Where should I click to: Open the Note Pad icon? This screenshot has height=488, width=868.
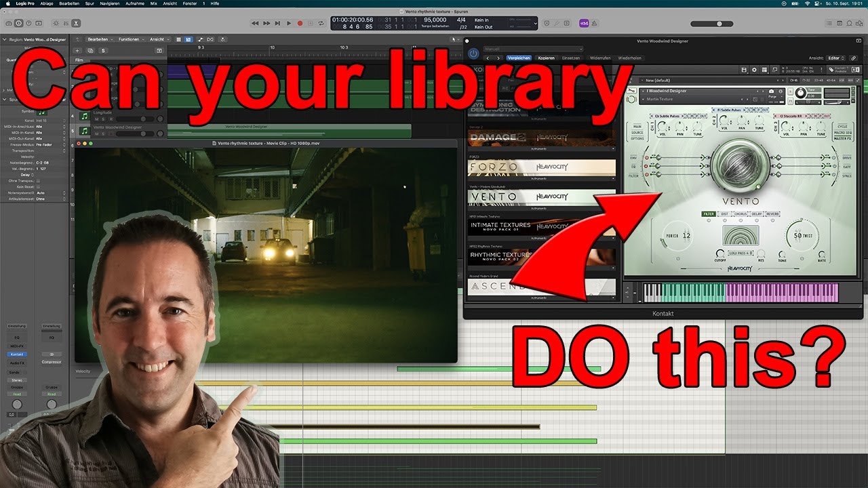(x=840, y=23)
